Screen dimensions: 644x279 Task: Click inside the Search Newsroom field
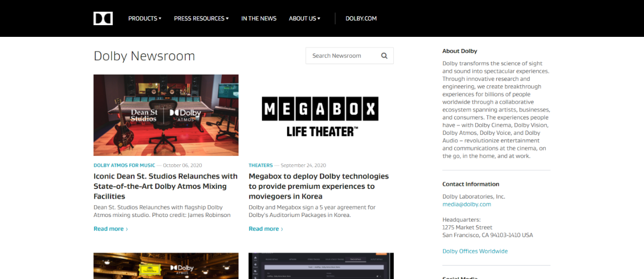[x=341, y=56]
